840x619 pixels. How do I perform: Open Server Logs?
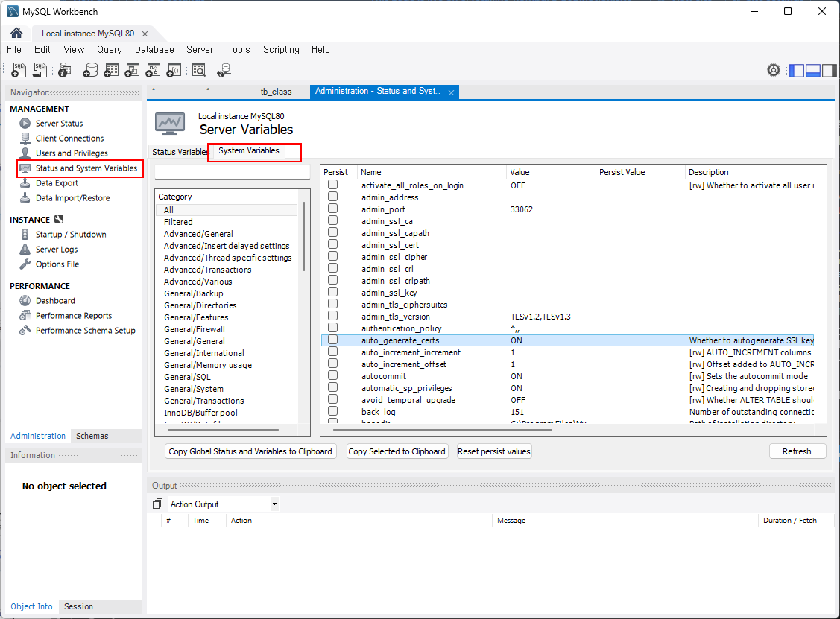(56, 250)
